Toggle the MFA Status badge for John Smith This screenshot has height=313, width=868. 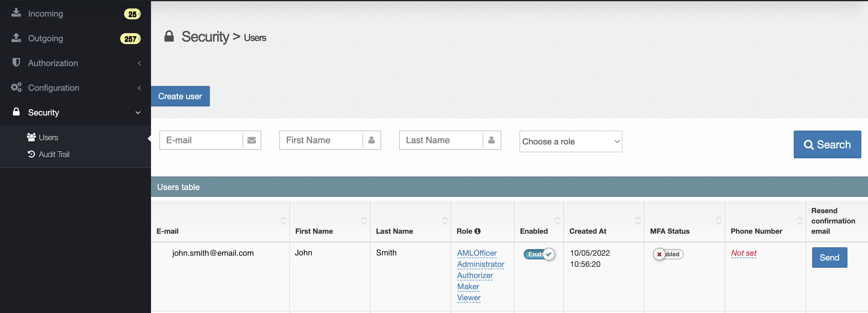pyautogui.click(x=668, y=255)
